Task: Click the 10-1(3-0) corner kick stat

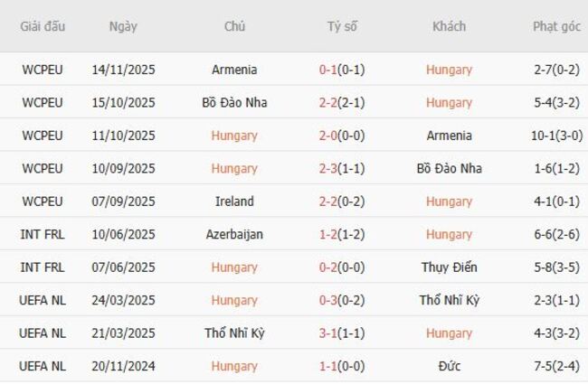Action: [x=556, y=136]
